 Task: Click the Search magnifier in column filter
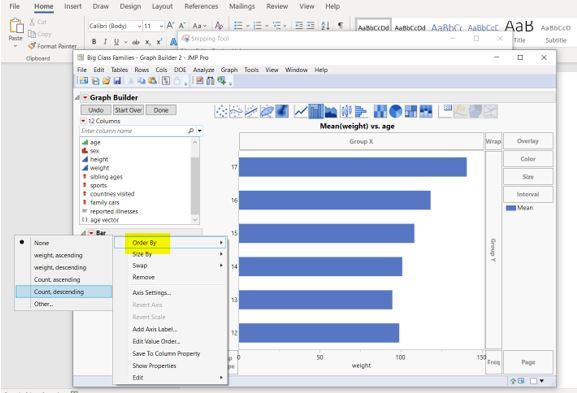point(191,131)
